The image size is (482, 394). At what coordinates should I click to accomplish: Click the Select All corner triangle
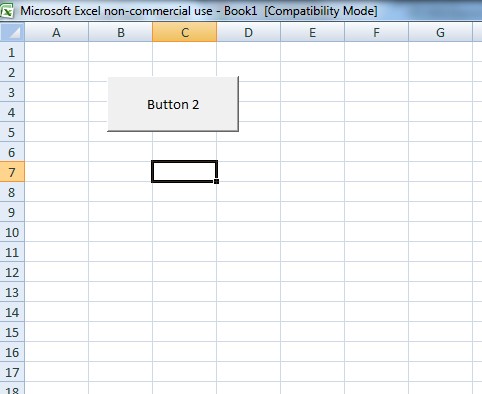[x=12, y=32]
